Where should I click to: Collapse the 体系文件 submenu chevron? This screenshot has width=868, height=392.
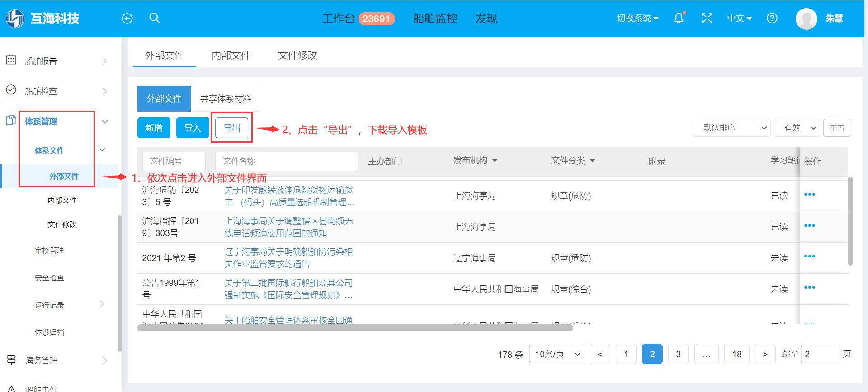(102, 149)
